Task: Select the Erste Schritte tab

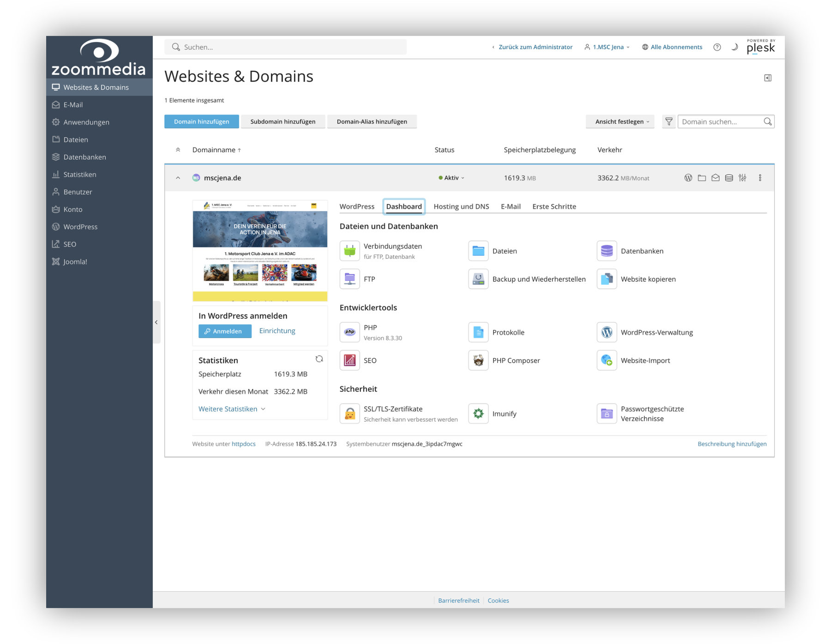Action: point(554,206)
